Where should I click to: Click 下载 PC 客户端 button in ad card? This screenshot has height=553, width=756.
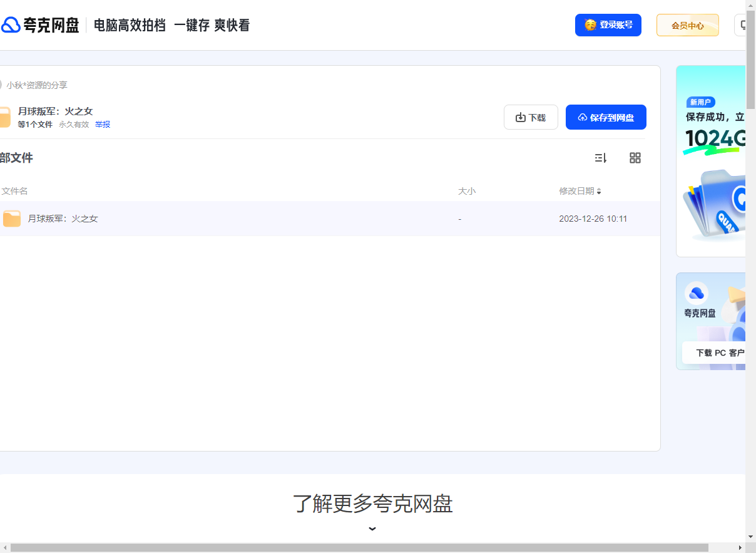pyautogui.click(x=714, y=353)
